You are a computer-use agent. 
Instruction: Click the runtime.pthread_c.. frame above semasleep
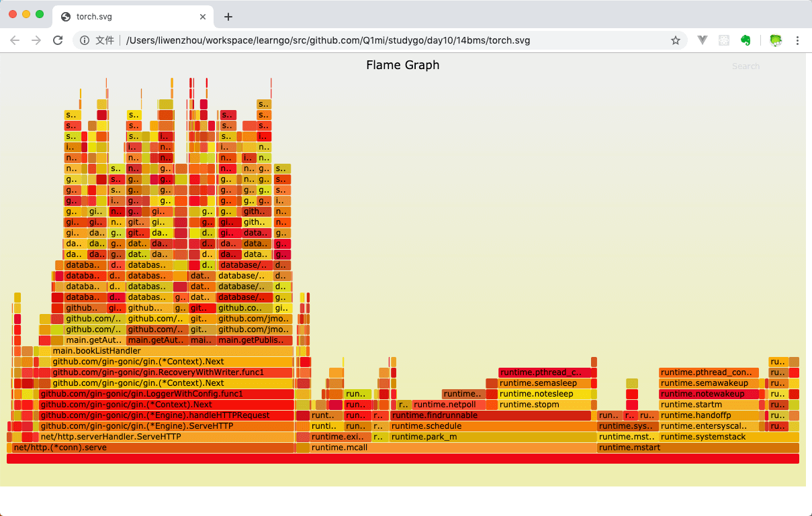coord(545,372)
